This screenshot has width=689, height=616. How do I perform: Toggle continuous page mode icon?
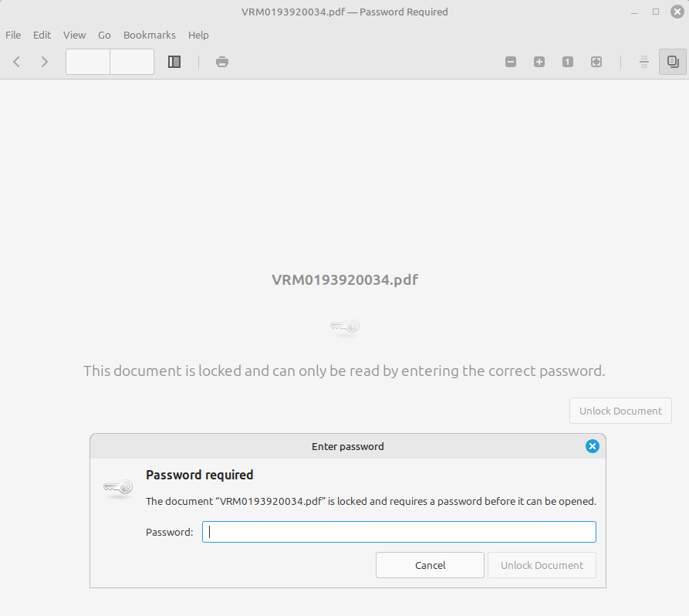pyautogui.click(x=644, y=62)
